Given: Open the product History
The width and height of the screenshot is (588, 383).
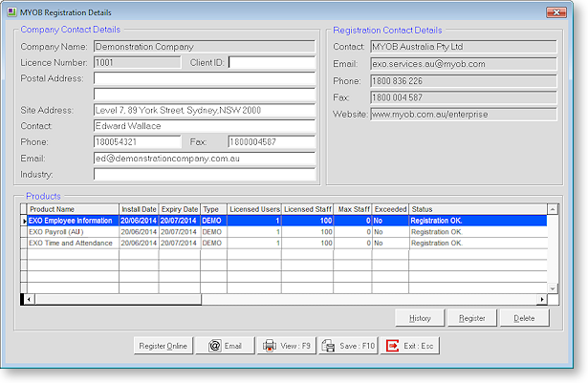Looking at the screenshot, I should click(420, 318).
